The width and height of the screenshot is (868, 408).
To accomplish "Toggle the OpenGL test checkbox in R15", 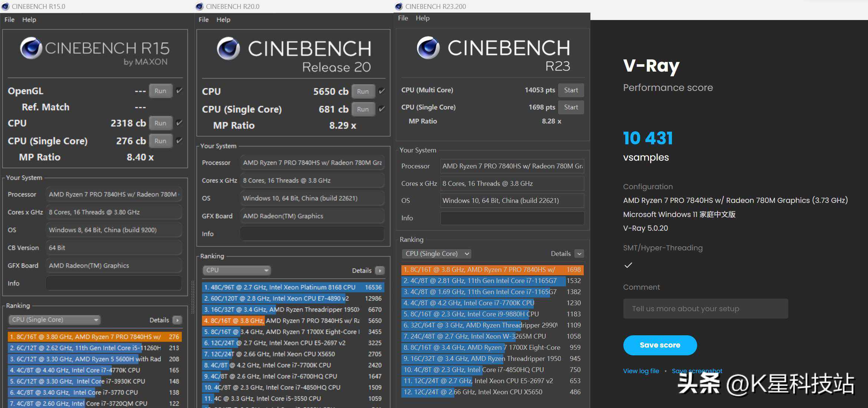I will [179, 91].
